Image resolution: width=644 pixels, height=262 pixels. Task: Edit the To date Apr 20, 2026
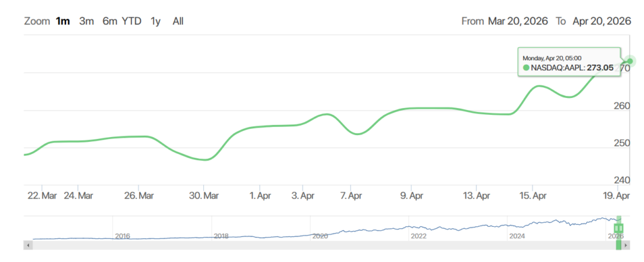(601, 21)
